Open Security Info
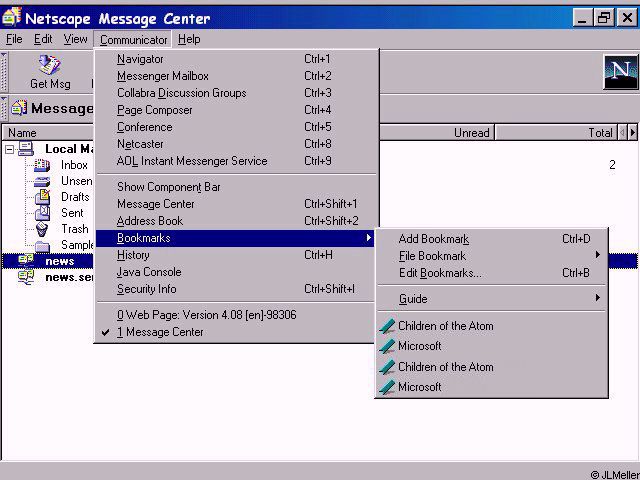Image resolution: width=640 pixels, height=480 pixels. pyautogui.click(x=236, y=289)
